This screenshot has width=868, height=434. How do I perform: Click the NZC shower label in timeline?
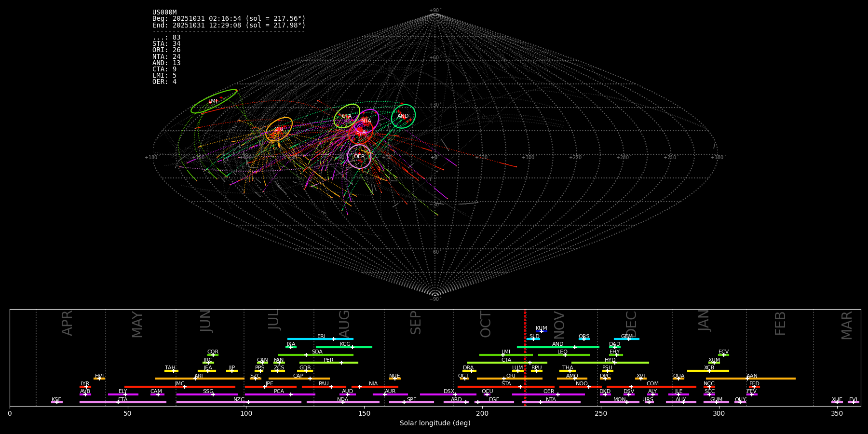click(239, 400)
